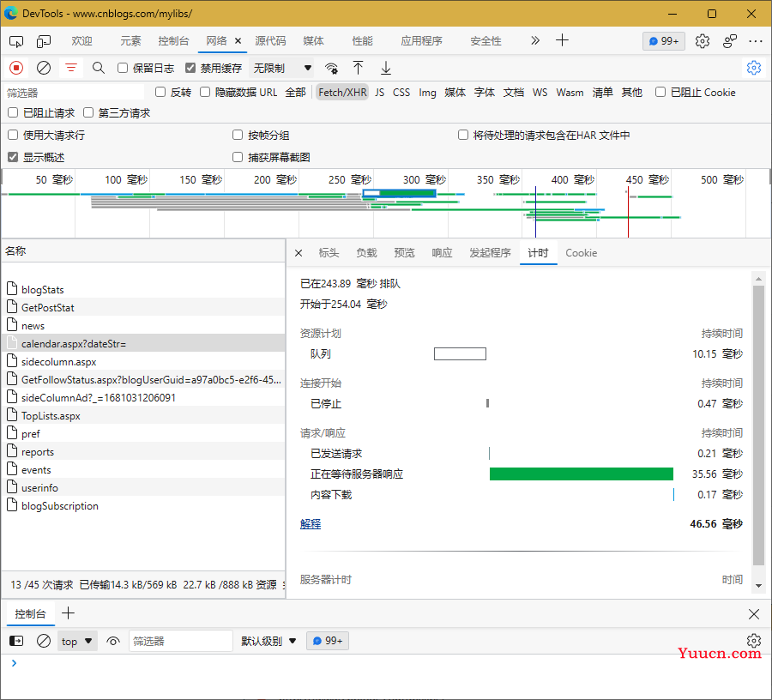The height and width of the screenshot is (700, 772).
Task: Click the console filter input field
Action: click(x=180, y=641)
